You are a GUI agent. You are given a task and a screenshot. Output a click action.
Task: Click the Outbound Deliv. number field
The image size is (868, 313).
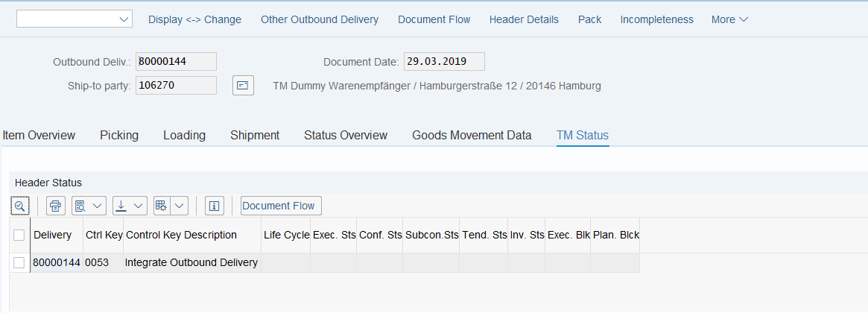176,62
